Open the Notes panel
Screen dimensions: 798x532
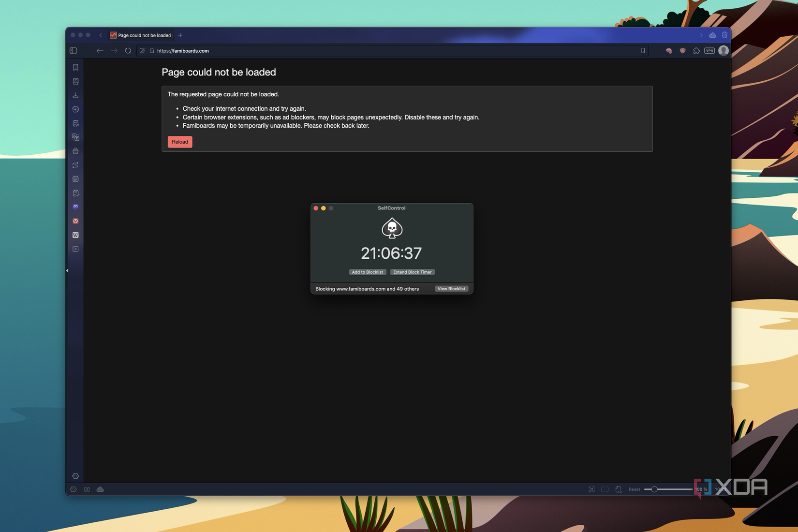75,123
